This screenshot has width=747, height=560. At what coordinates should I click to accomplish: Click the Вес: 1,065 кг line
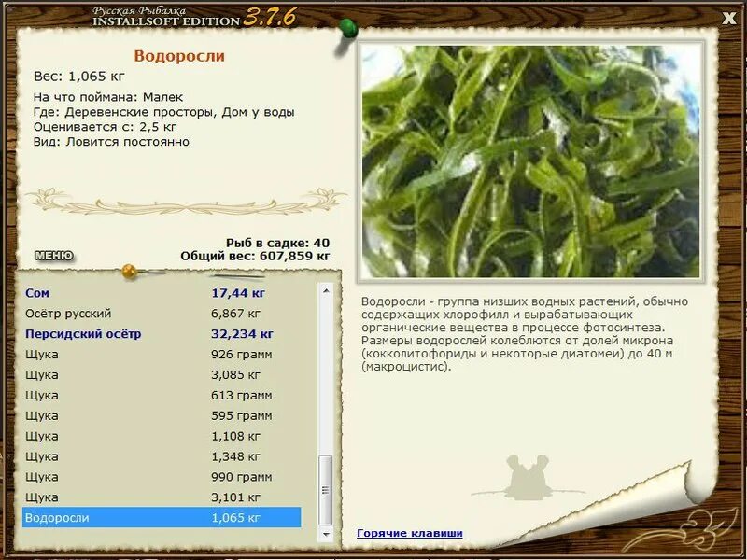tap(79, 77)
